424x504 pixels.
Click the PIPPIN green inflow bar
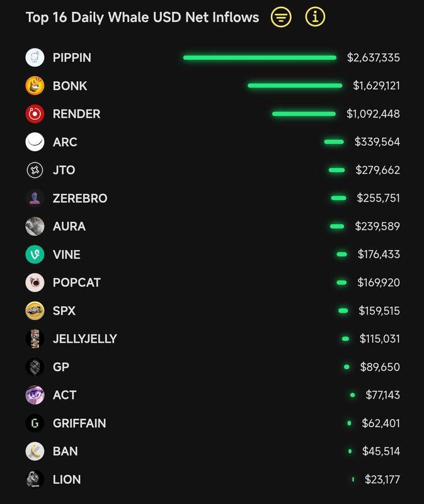[260, 57]
